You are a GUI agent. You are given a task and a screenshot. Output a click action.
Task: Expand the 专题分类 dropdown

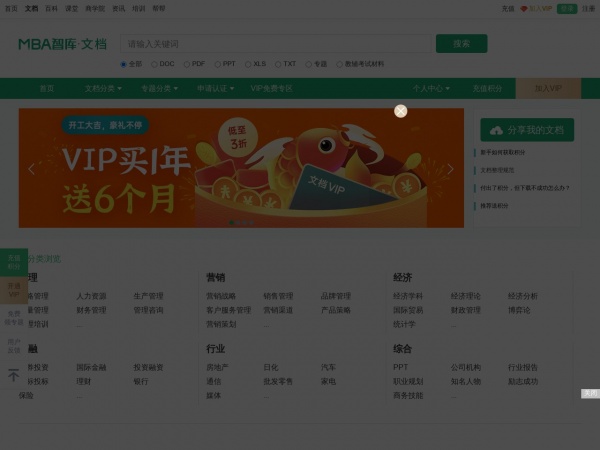coord(159,88)
